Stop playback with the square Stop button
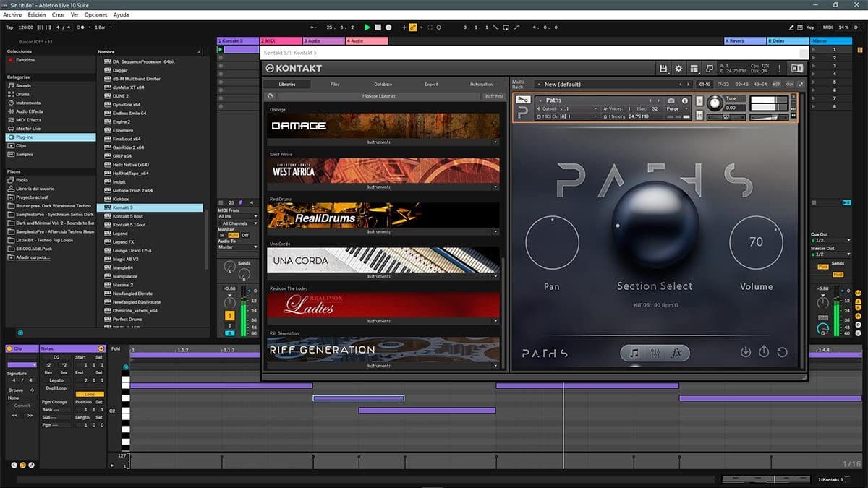The image size is (868, 488). (x=378, y=27)
